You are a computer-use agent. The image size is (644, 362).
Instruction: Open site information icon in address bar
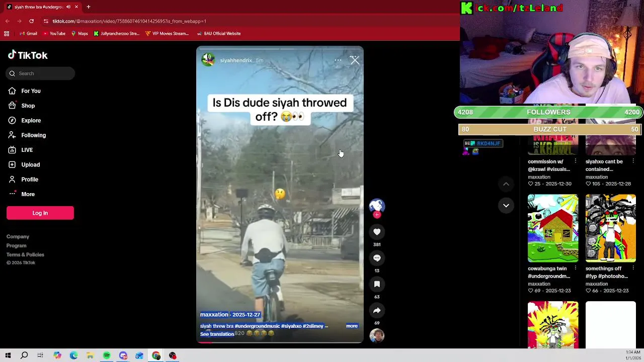(x=46, y=21)
